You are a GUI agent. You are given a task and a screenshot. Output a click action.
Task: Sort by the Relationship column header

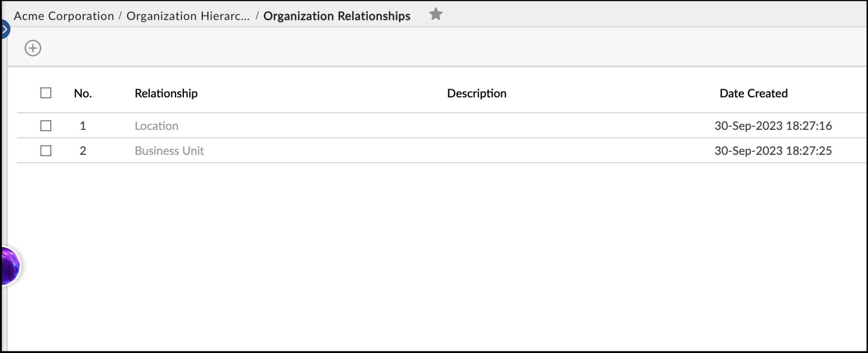point(166,93)
